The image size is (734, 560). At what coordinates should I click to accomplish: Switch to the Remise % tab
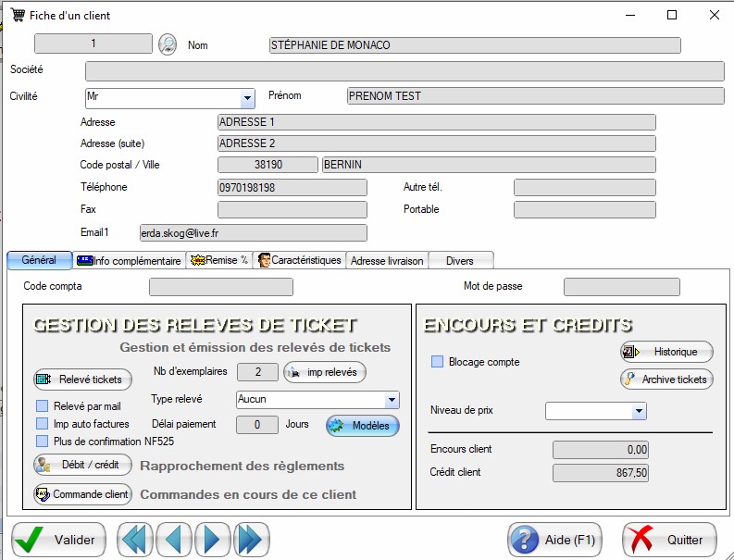(x=219, y=260)
